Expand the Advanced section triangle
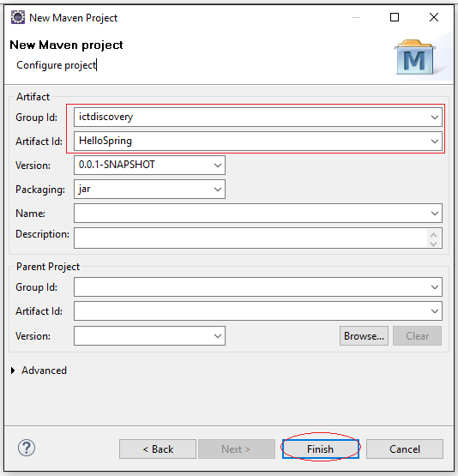Screen dimensions: 458x476 [13, 371]
